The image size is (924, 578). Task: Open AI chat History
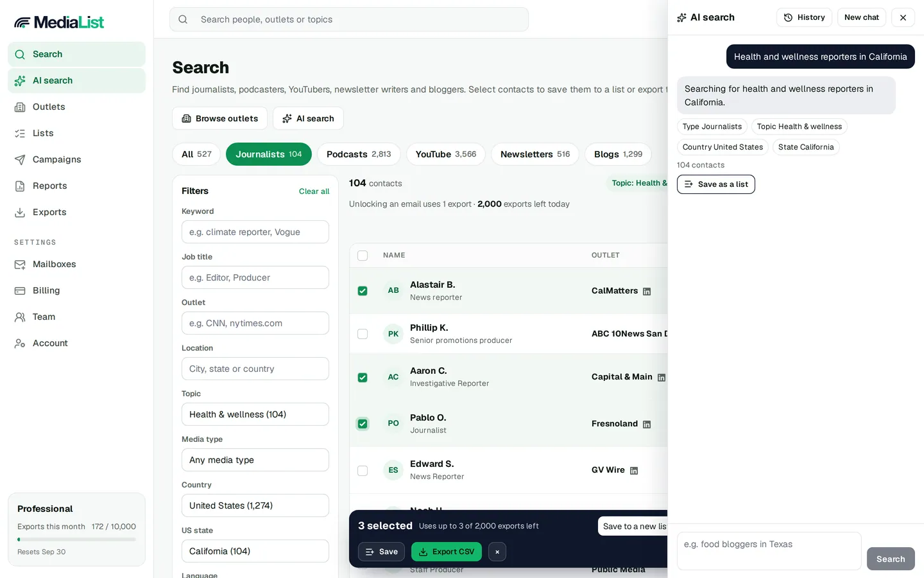(x=804, y=17)
